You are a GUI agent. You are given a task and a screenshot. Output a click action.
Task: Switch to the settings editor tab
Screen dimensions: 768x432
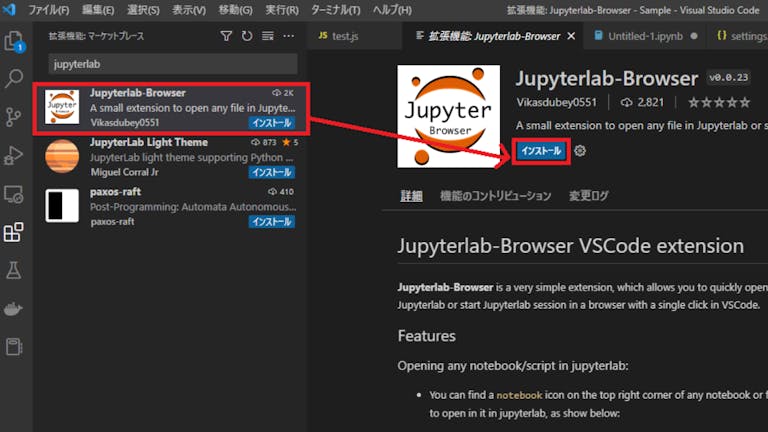pyautogui.click(x=740, y=36)
